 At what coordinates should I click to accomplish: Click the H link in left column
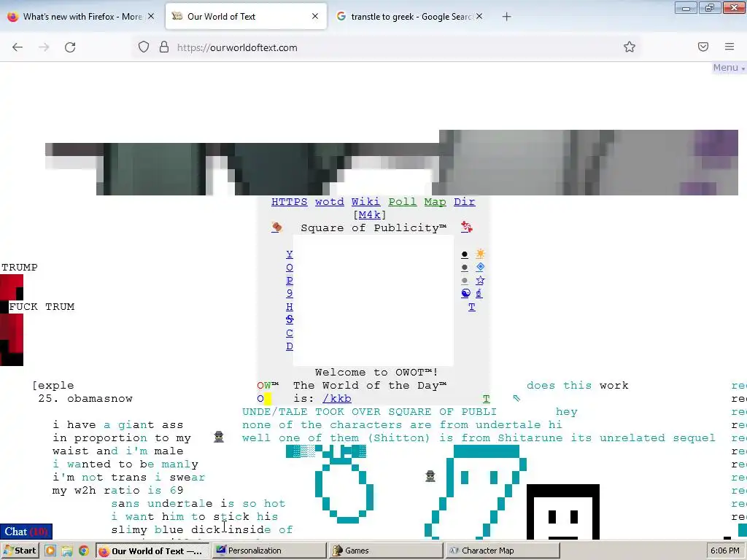click(289, 307)
